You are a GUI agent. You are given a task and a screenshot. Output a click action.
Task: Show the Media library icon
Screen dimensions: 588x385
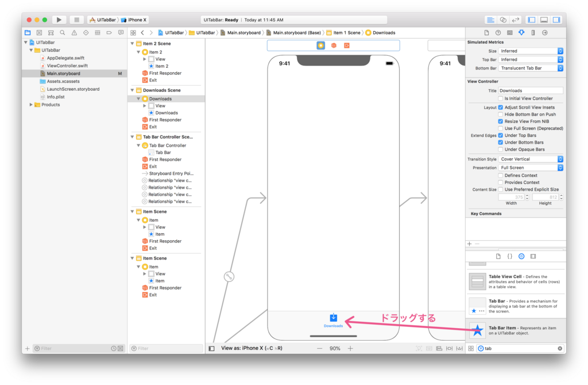click(533, 256)
